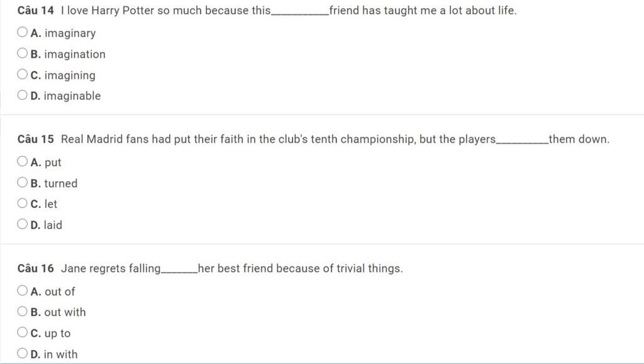This screenshot has height=364, width=644.
Task: Click the blank before 'them down'
Action: click(x=523, y=140)
